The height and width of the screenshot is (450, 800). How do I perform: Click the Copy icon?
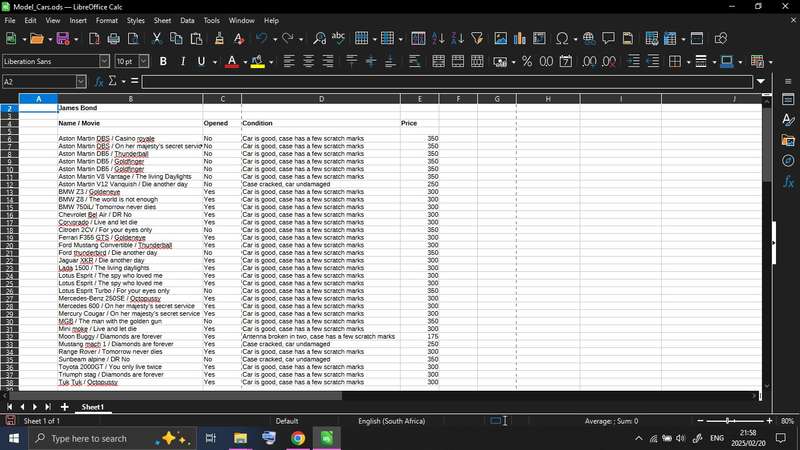176,39
